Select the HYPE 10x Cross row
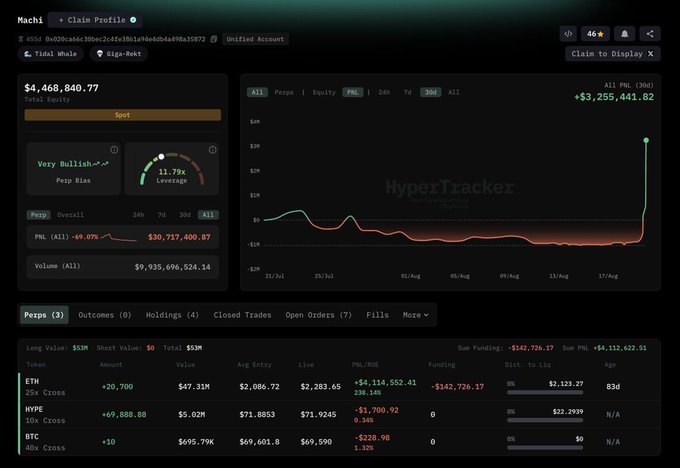680x468 pixels. tap(340, 414)
